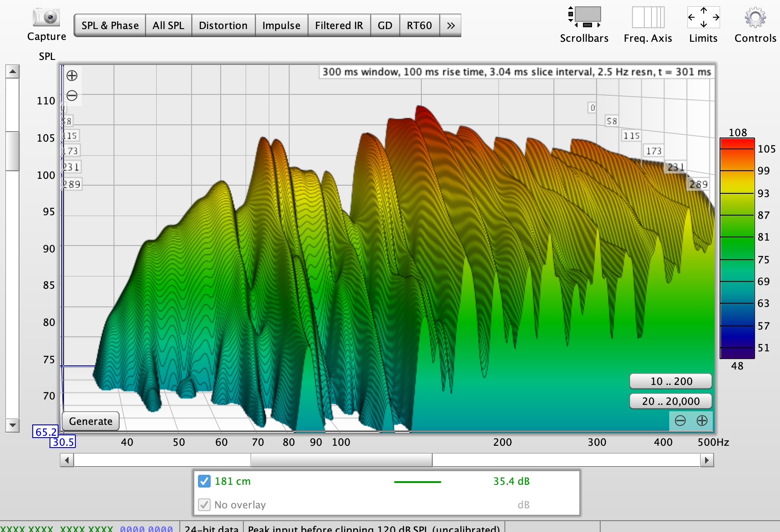Open the Limits arrows icon

pyautogui.click(x=703, y=17)
